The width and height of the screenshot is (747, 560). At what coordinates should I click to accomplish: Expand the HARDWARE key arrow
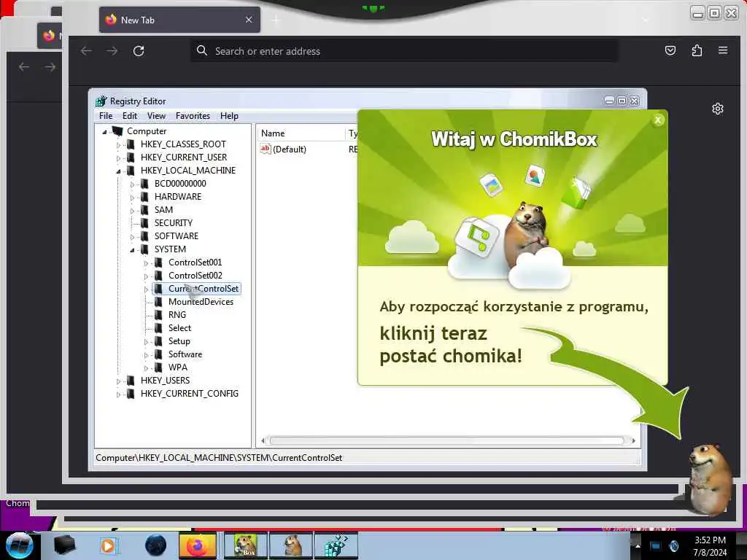(132, 197)
